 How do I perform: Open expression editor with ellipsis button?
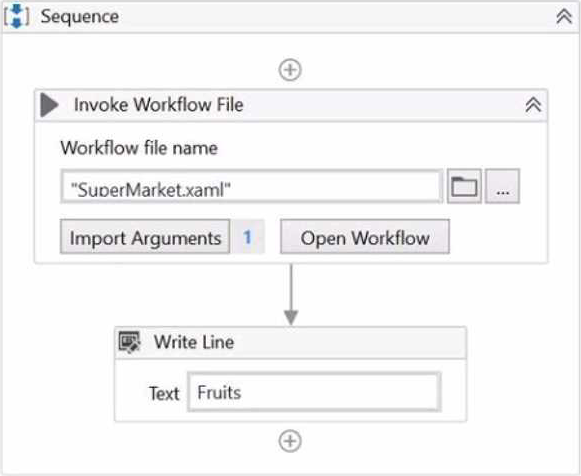502,186
